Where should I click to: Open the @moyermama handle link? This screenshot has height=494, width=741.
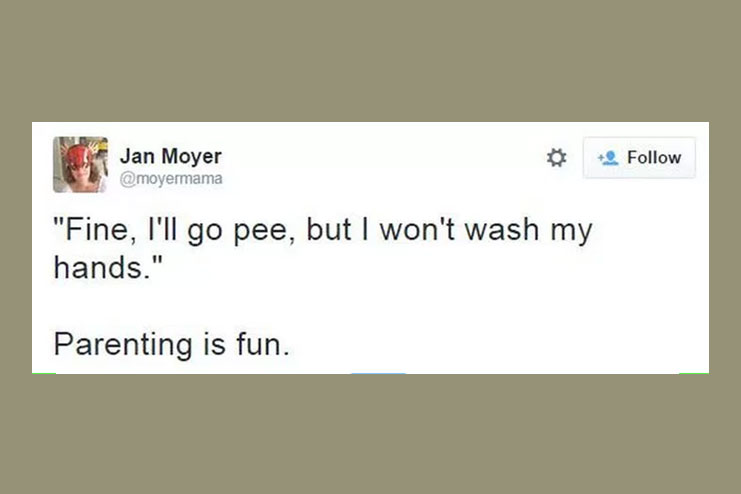[x=171, y=179]
